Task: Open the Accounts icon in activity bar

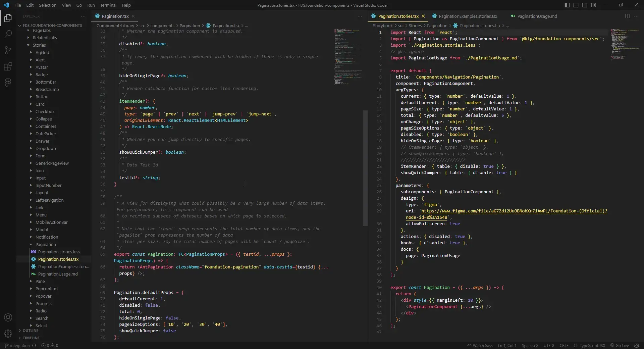Action: [x=8, y=317]
